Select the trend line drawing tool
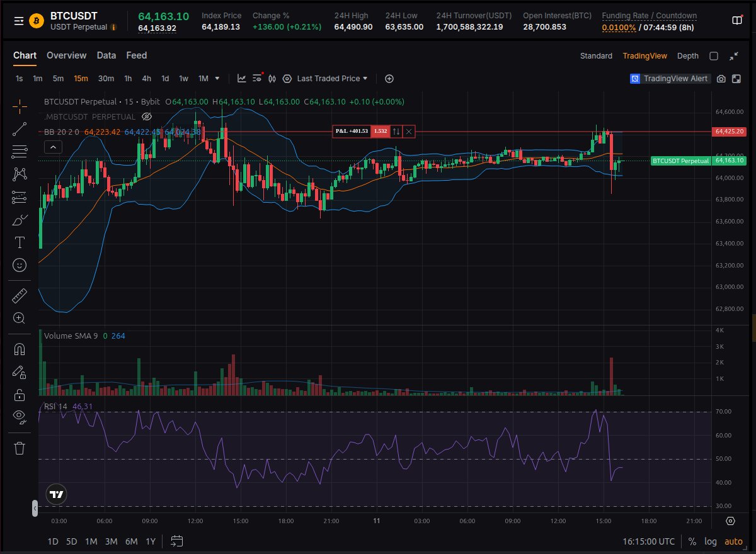 point(20,129)
